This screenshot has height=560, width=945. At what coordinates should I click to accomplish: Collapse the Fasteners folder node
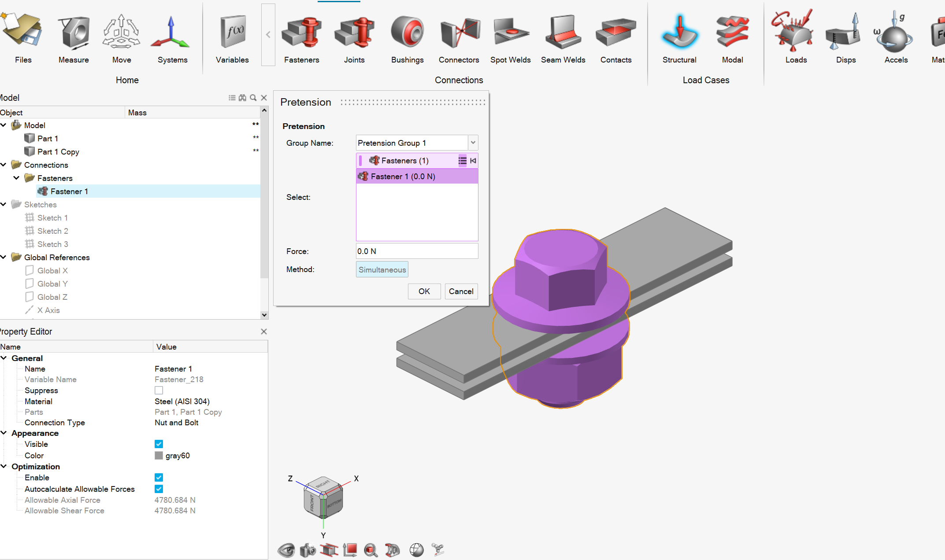pyautogui.click(x=17, y=178)
